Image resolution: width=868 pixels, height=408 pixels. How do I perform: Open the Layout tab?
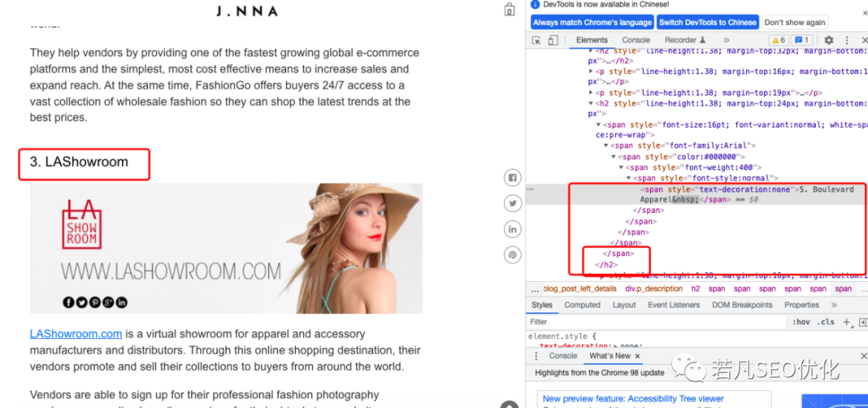click(624, 305)
